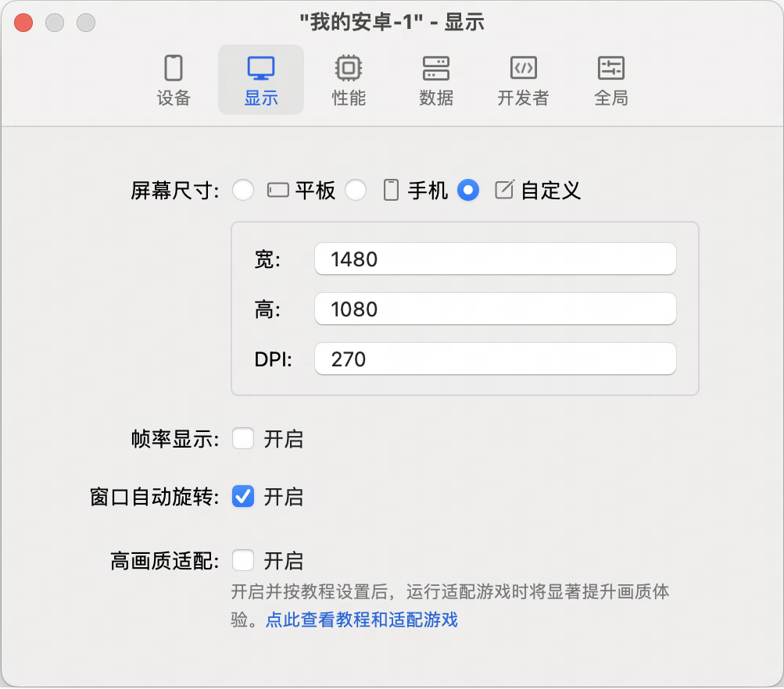Screen dimensions: 784x689
Task: Open the 设备 (Device) settings icon
Action: (174, 68)
